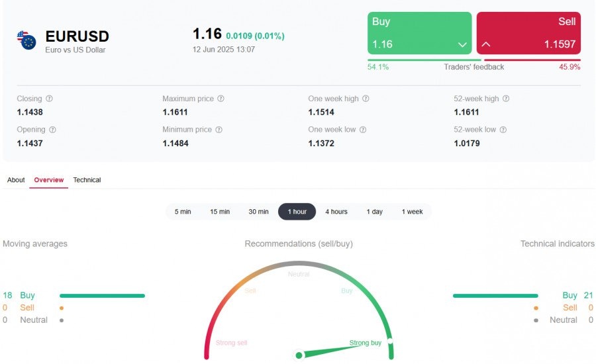The width and height of the screenshot is (596, 364).
Task: Click the 12 Jun 2025 13:07 timestamp
Action: click(x=224, y=50)
